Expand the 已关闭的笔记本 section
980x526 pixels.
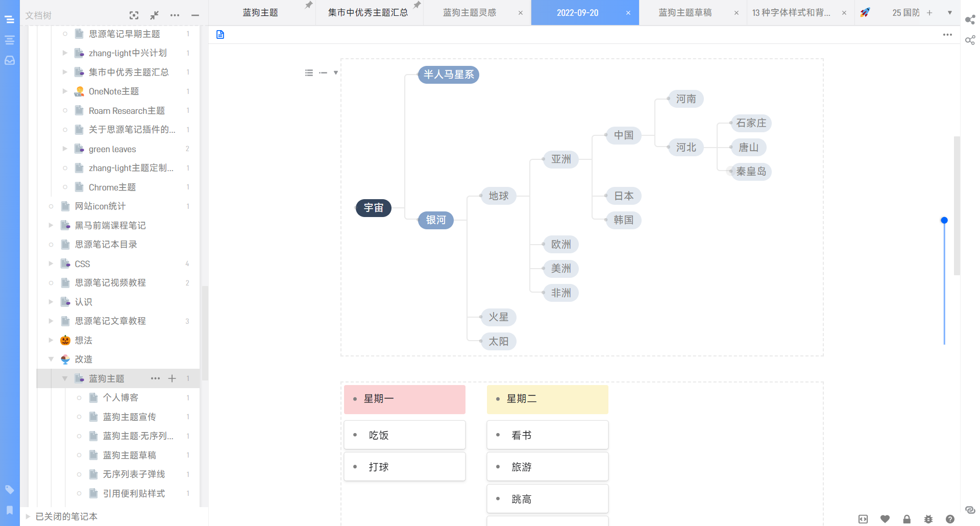coord(28,516)
